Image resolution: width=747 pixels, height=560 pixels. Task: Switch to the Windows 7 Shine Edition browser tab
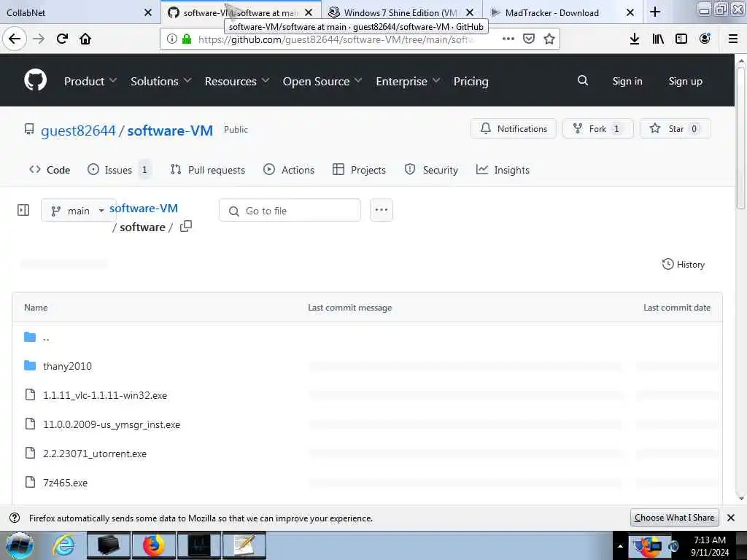tap(400, 12)
